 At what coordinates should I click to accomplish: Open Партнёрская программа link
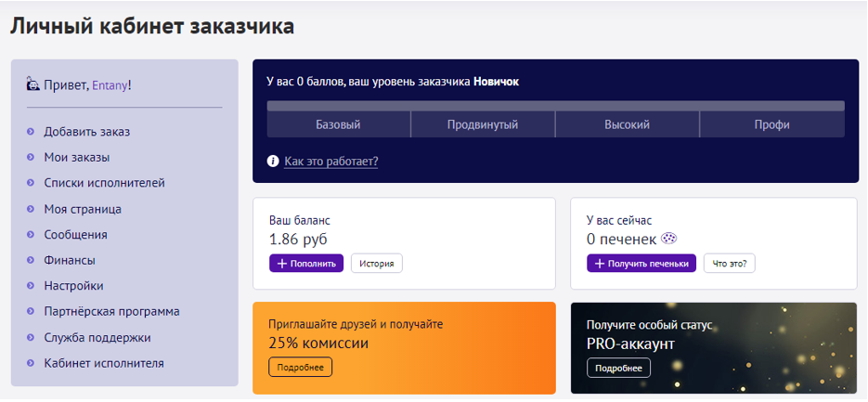click(x=111, y=311)
